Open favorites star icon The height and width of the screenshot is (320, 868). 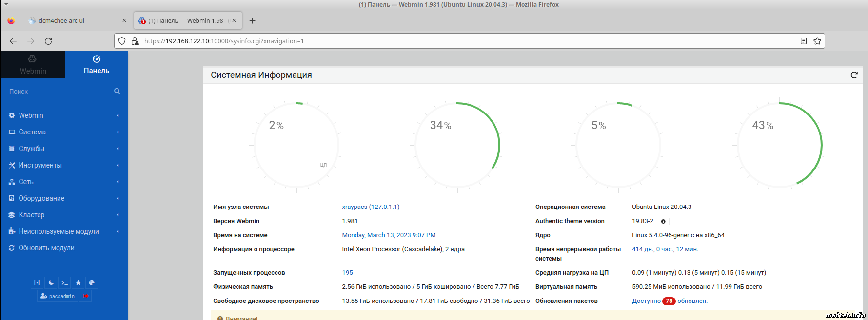(78, 282)
